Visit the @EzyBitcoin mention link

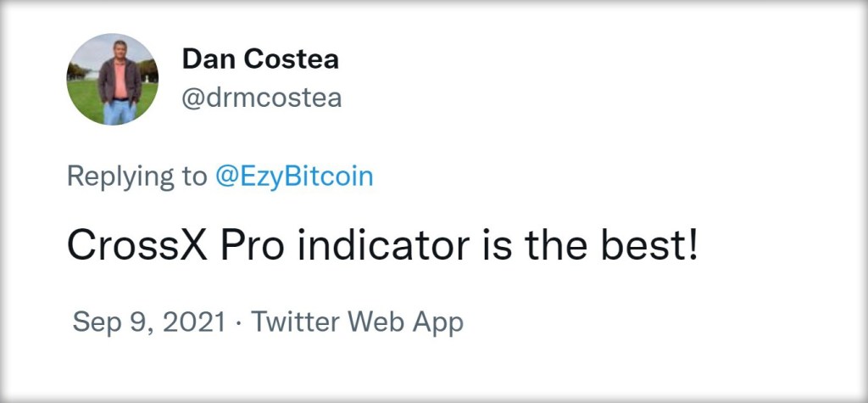coord(293,176)
